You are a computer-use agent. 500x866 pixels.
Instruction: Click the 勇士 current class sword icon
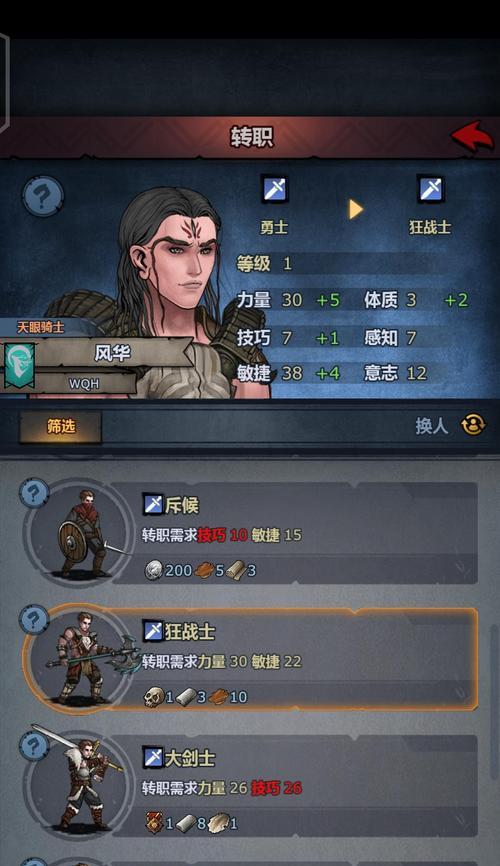(274, 191)
